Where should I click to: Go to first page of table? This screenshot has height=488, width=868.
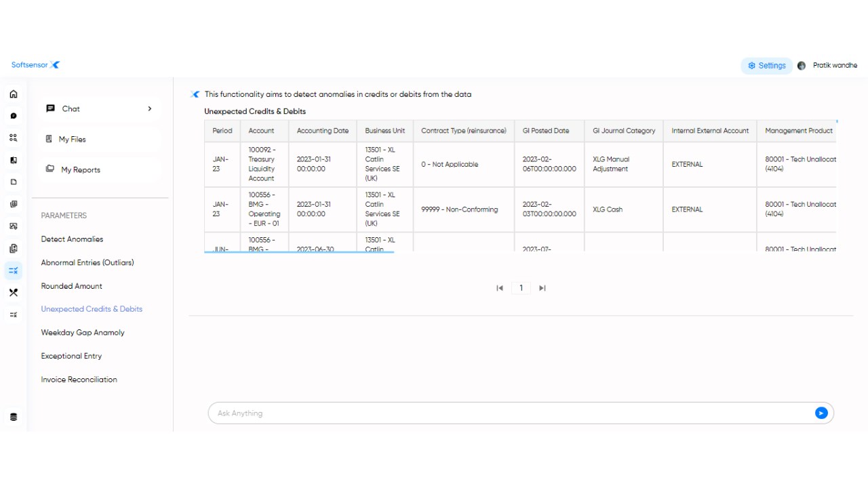click(500, 288)
